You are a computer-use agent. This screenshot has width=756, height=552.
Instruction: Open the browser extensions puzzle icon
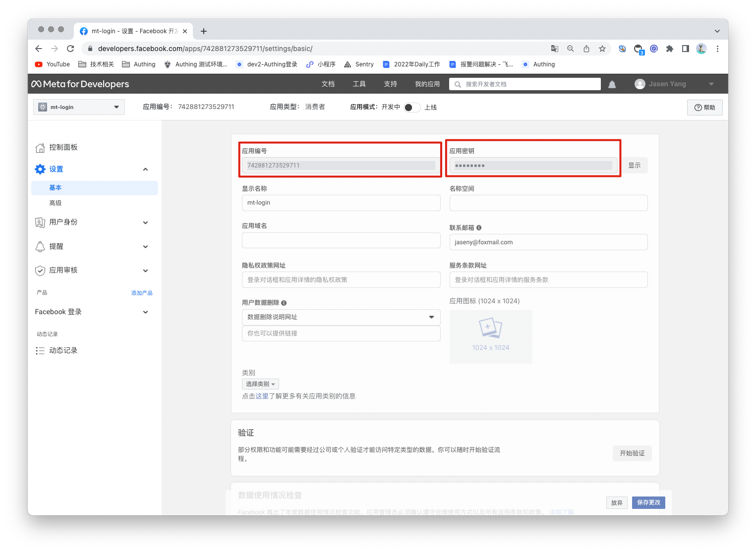tap(669, 49)
